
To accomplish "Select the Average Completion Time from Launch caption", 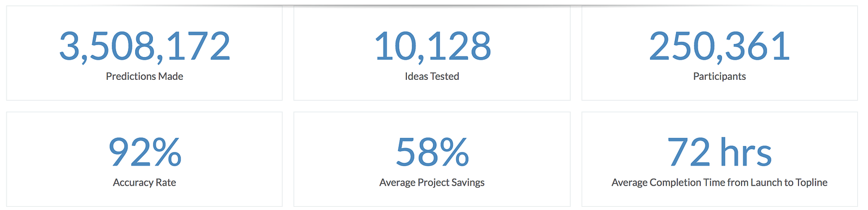I will (x=719, y=183).
